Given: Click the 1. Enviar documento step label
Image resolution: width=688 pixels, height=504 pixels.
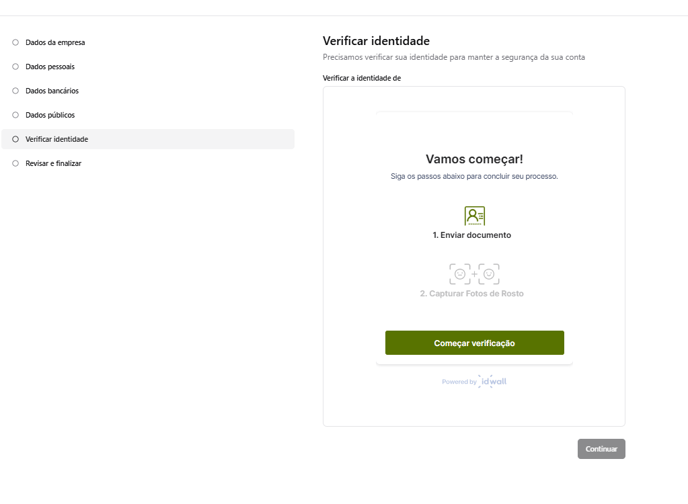Looking at the screenshot, I should coord(472,235).
